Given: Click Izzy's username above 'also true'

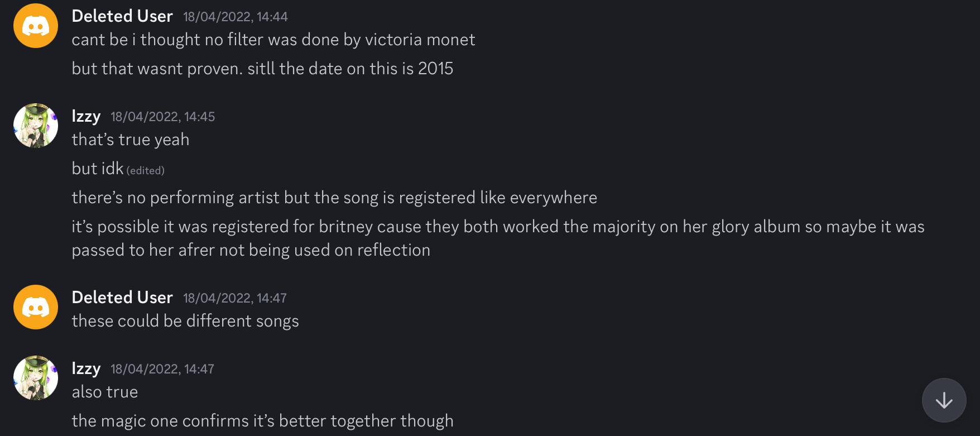Looking at the screenshot, I should pyautogui.click(x=86, y=368).
